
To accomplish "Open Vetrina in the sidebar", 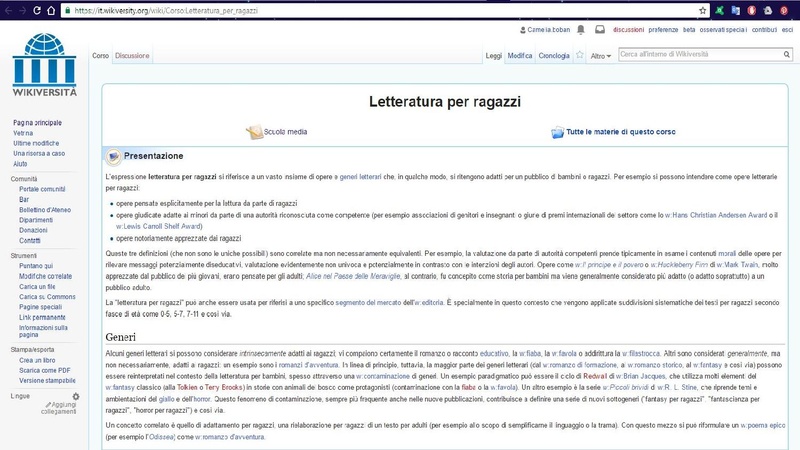I will tap(23, 133).
